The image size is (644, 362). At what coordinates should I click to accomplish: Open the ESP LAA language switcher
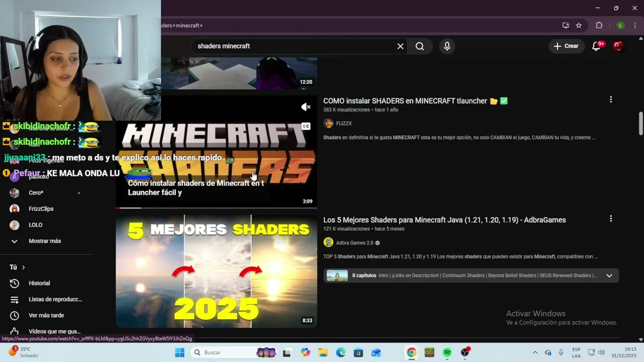pos(576,352)
